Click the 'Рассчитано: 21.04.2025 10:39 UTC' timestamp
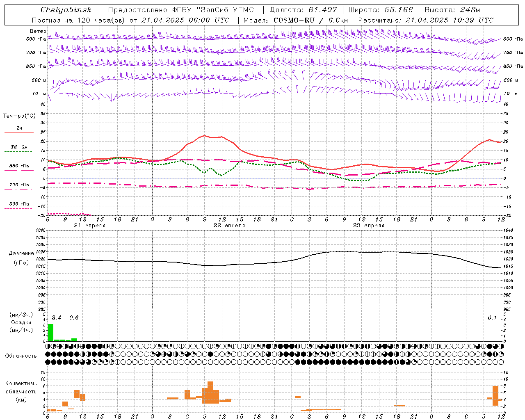This screenshot has width=525, height=420. point(426,20)
